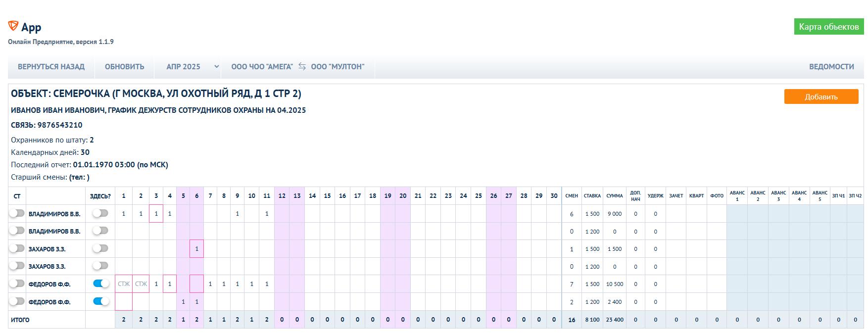This screenshot has width=868, height=334.
Task: Disable ЗДЕСЬ? switch for Федоров with rate 1 500
Action: coord(101,284)
